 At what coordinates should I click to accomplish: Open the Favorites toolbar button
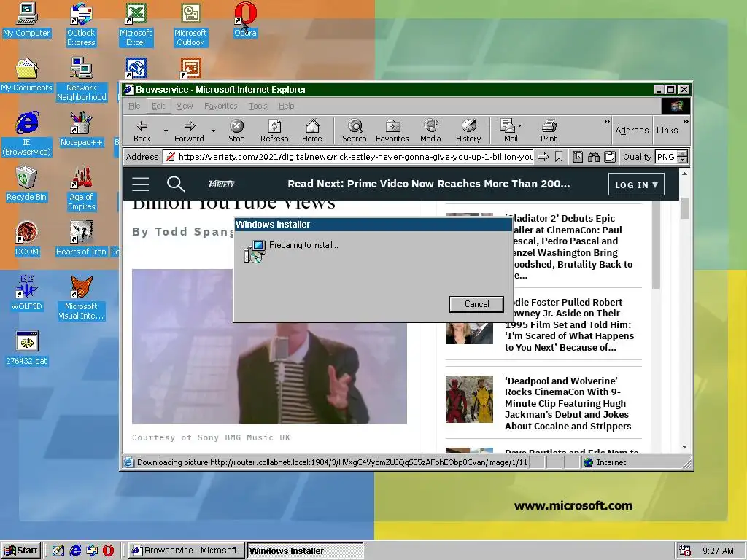[x=392, y=131]
